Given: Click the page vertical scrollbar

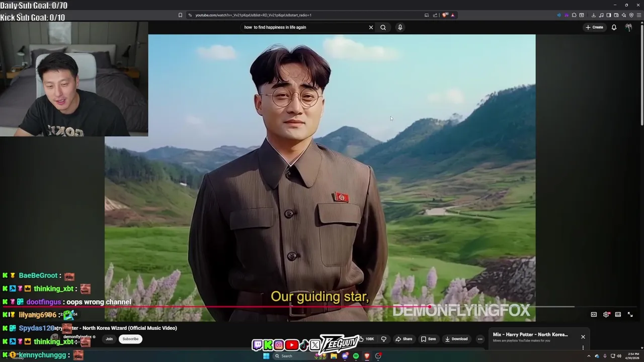Looking at the screenshot, I should point(641,75).
